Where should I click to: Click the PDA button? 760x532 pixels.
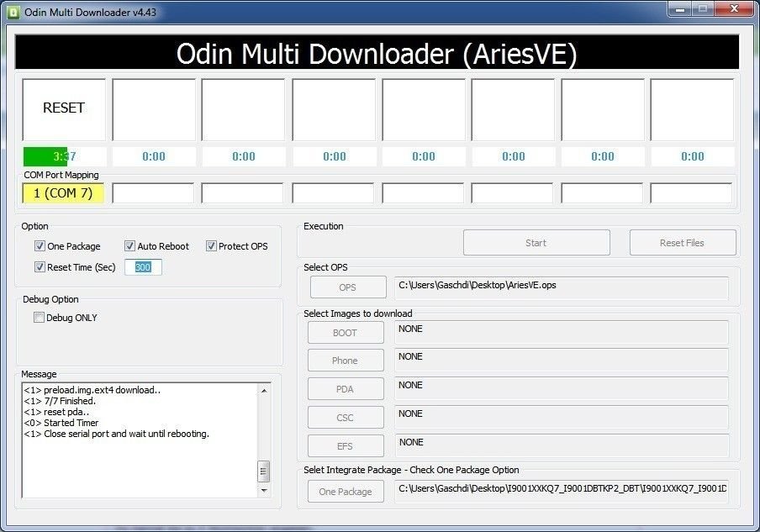coord(345,389)
